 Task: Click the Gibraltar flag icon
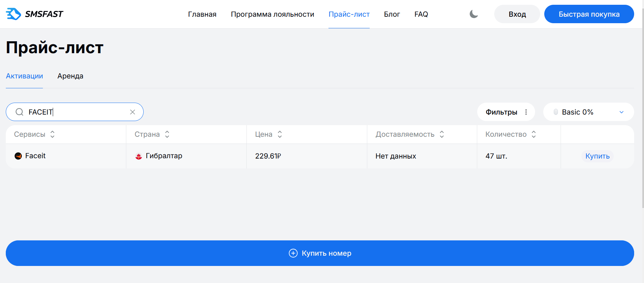click(x=139, y=156)
